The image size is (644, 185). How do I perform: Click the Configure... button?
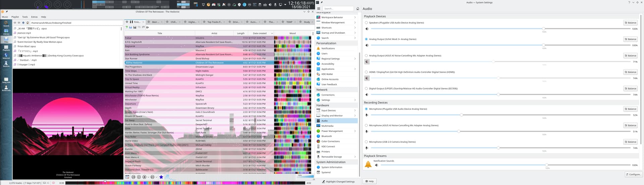633,175
